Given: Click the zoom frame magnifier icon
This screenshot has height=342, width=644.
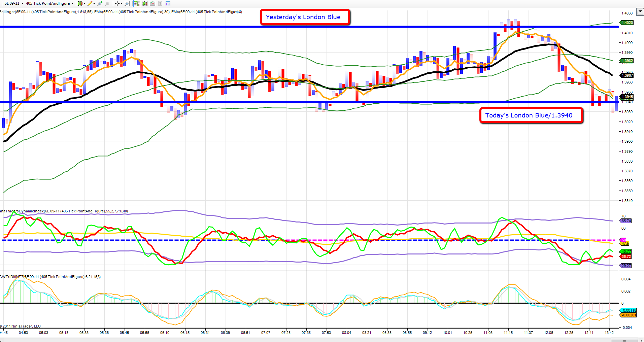Looking at the screenshot, I should (x=127, y=3).
